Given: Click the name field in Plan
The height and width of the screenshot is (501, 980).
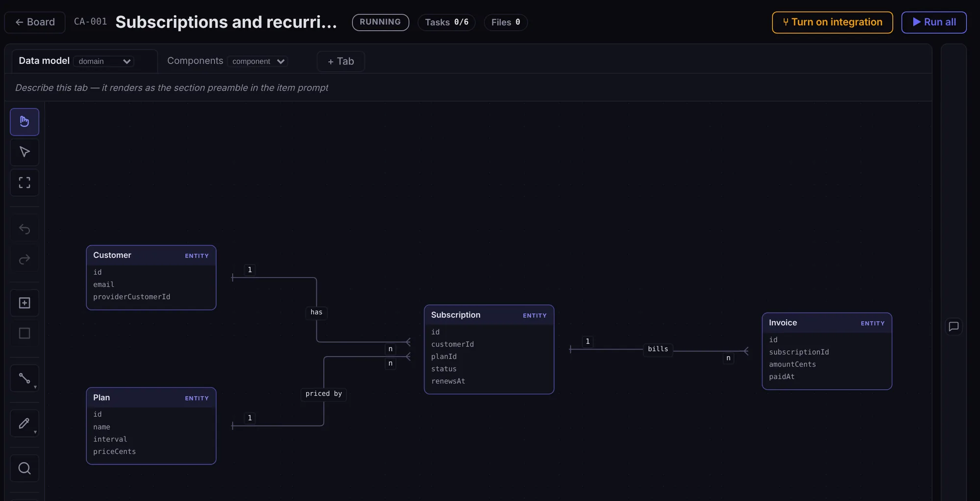Looking at the screenshot, I should pos(101,427).
